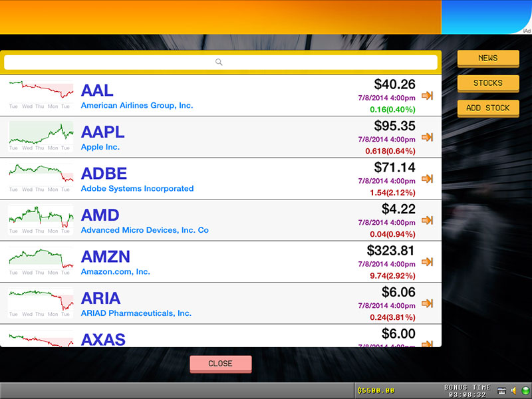The width and height of the screenshot is (532, 399).
Task: Click Advanced Micro Devices, Inc. Co name
Action: pyautogui.click(x=144, y=230)
